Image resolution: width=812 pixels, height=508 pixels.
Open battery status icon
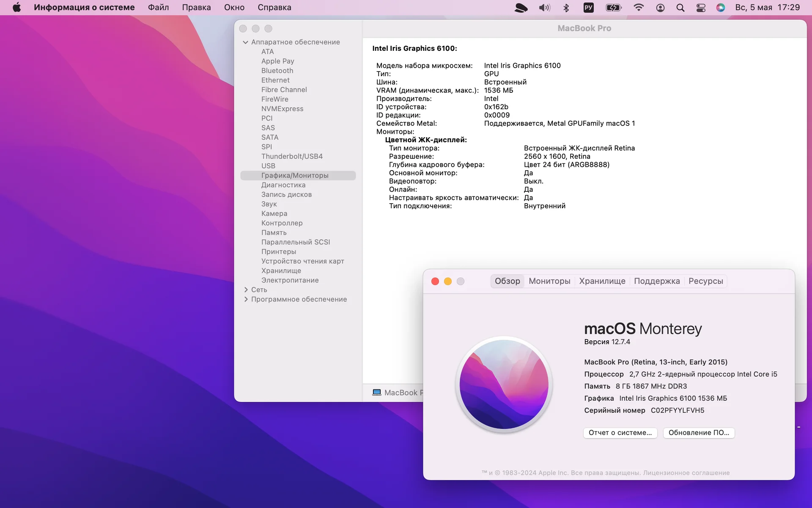point(614,8)
